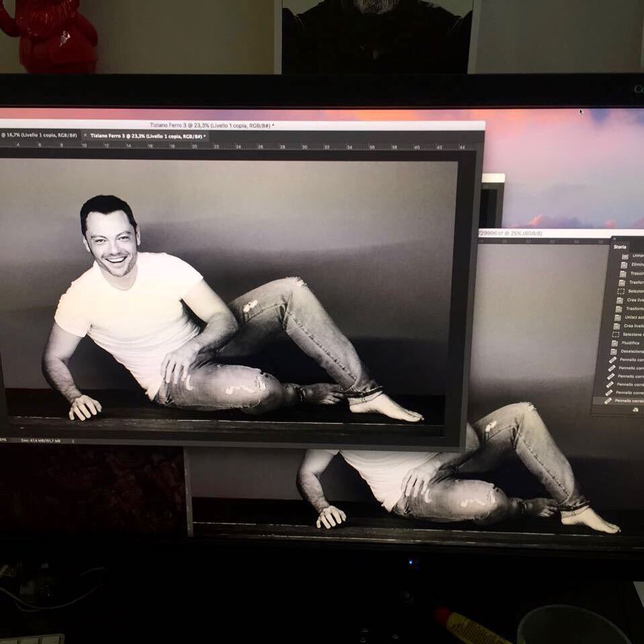
Task: Bring the background .tif @ 25% window forward
Action: tap(538, 233)
